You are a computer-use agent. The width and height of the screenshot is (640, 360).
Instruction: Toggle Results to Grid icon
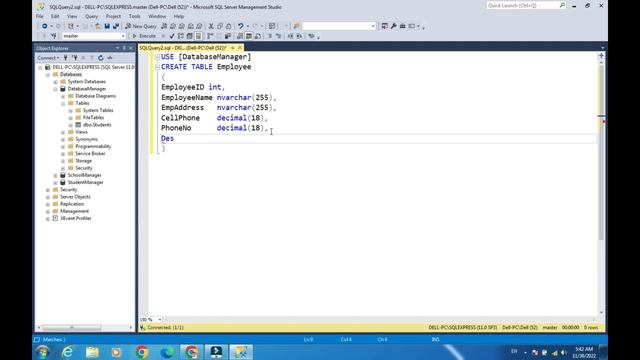point(249,36)
